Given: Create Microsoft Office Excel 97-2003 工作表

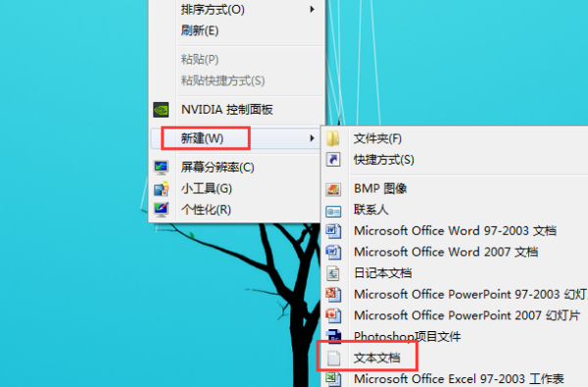Looking at the screenshot, I should click(x=459, y=379).
